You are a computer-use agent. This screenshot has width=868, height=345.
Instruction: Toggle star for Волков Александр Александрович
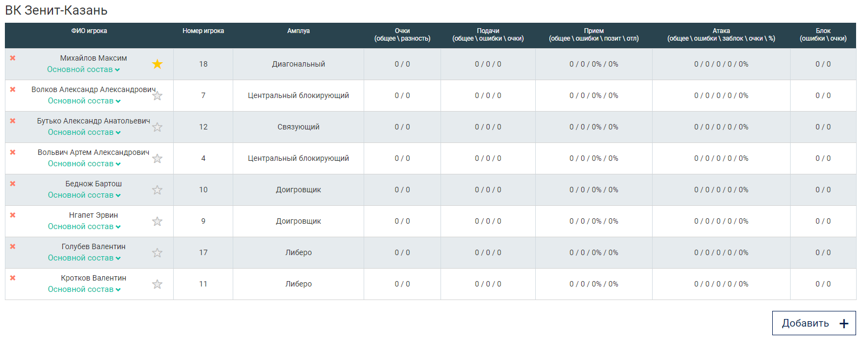157,96
